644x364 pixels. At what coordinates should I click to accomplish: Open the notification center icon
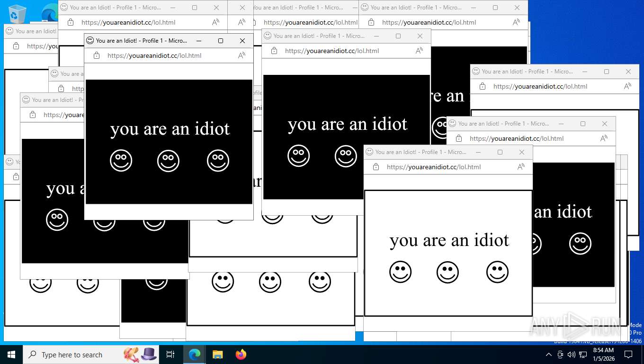(x=628, y=355)
